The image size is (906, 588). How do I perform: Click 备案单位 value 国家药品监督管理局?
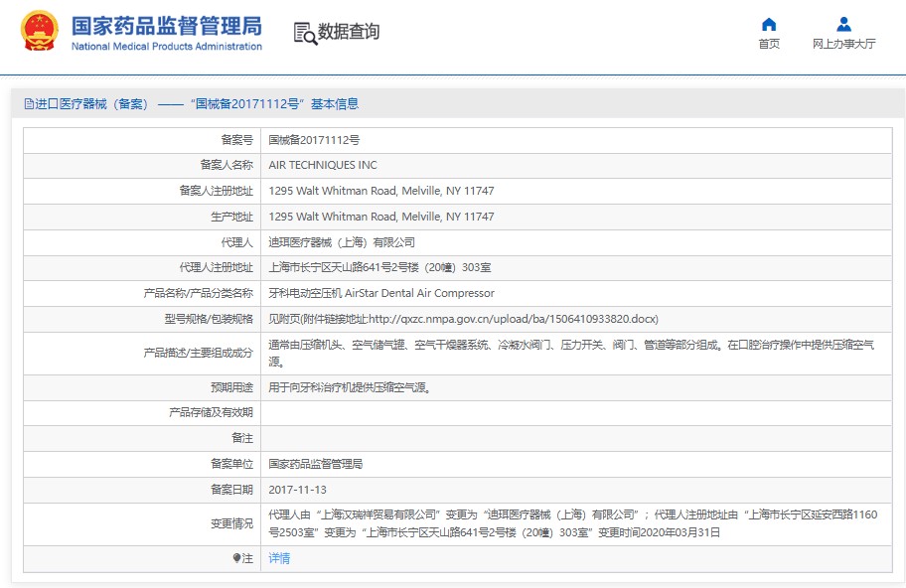[316, 464]
